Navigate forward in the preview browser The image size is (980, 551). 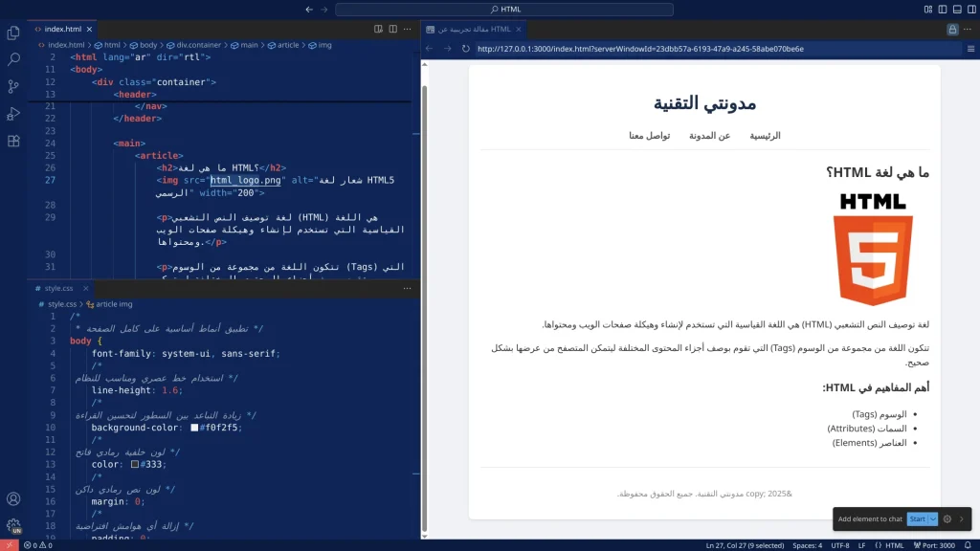(448, 49)
